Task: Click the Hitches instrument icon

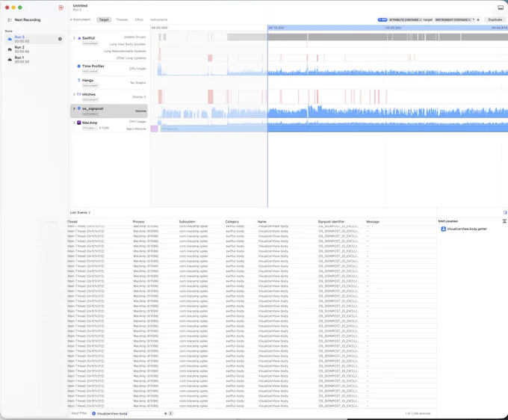Action: point(79,94)
